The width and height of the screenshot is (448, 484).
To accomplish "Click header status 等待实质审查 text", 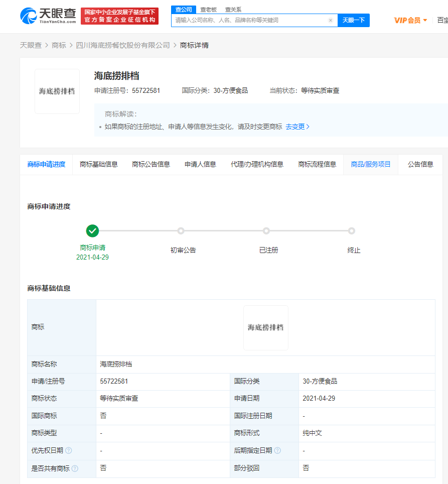I will click(320, 91).
